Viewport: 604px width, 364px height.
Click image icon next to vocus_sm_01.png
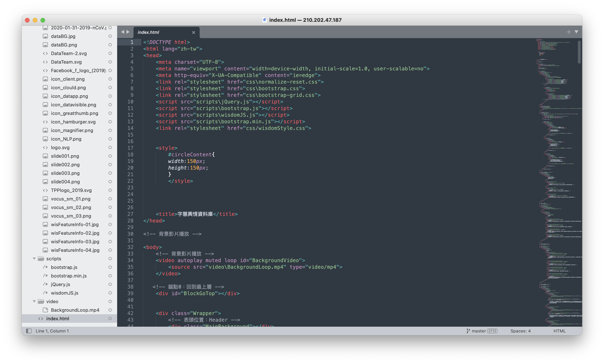[45, 199]
